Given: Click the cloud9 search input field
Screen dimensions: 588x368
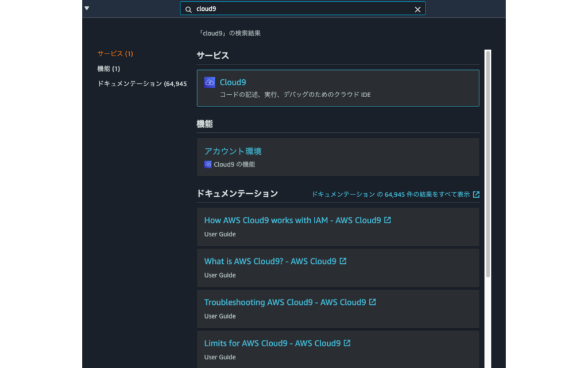Looking at the screenshot, I should coord(303,9).
